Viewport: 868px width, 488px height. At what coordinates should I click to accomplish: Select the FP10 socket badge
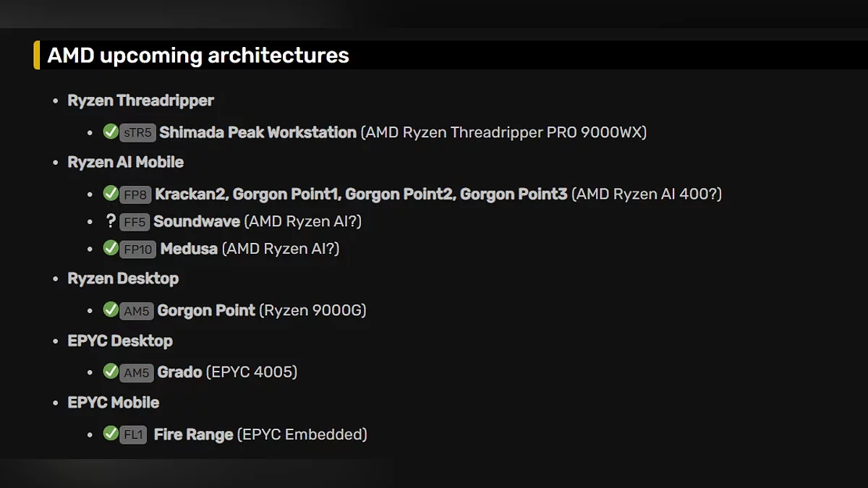[138, 249]
